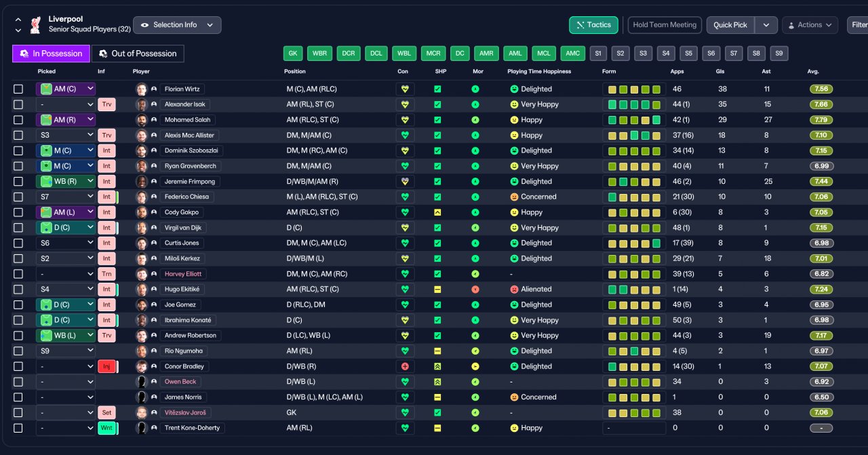Screen dimensions: 868x455
Task: Open picked dropdown for Owen Beck
Action: pyautogui.click(x=66, y=382)
